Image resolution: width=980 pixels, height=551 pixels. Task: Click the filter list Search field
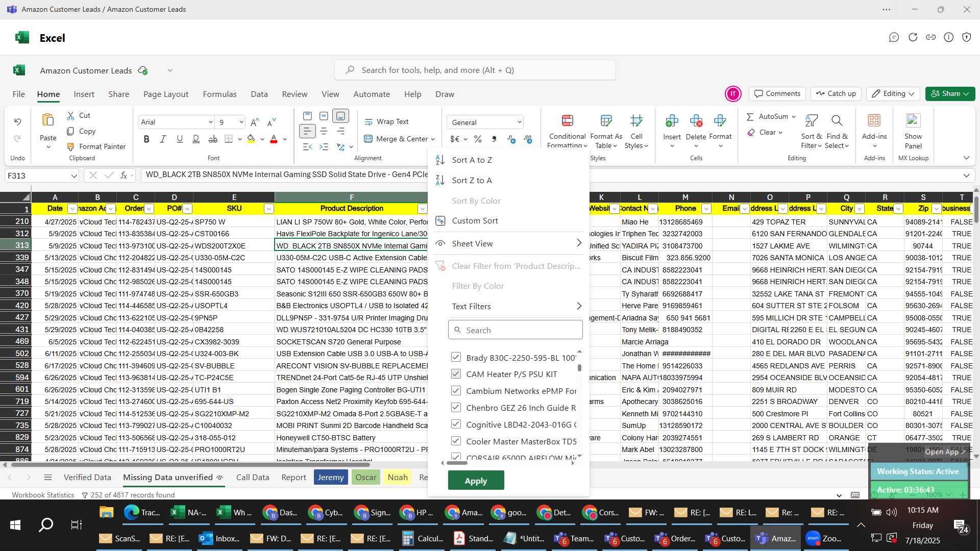(515, 330)
